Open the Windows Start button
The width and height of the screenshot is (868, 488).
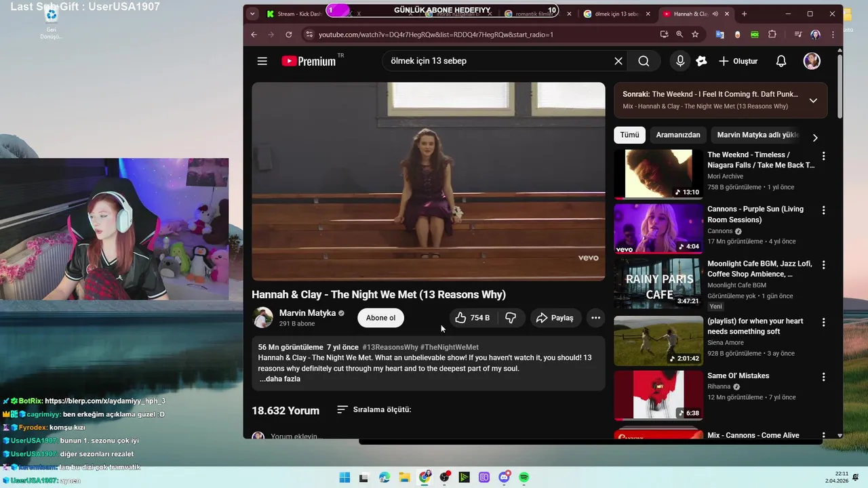click(344, 477)
